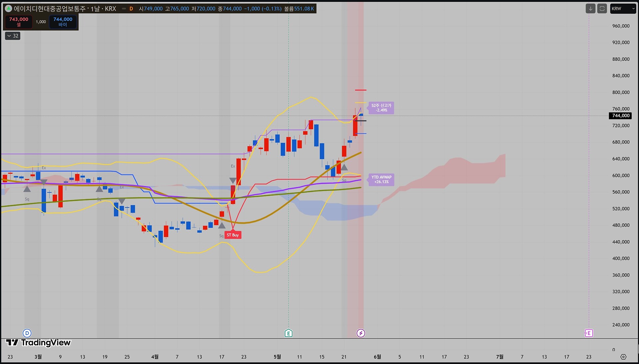The height and width of the screenshot is (364, 639).
Task: Open the chart settings gear icon
Action: [x=623, y=357]
